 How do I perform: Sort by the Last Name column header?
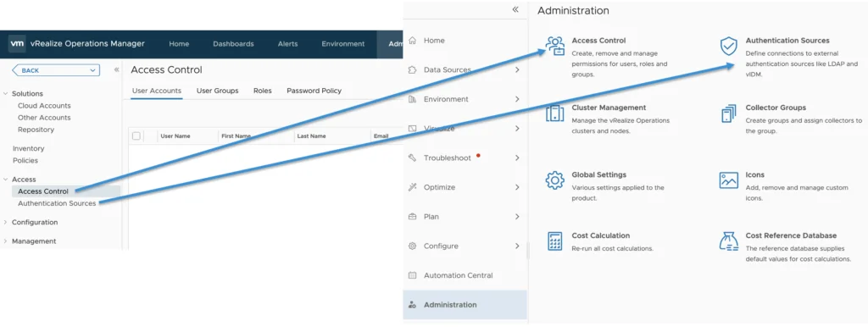tap(311, 136)
